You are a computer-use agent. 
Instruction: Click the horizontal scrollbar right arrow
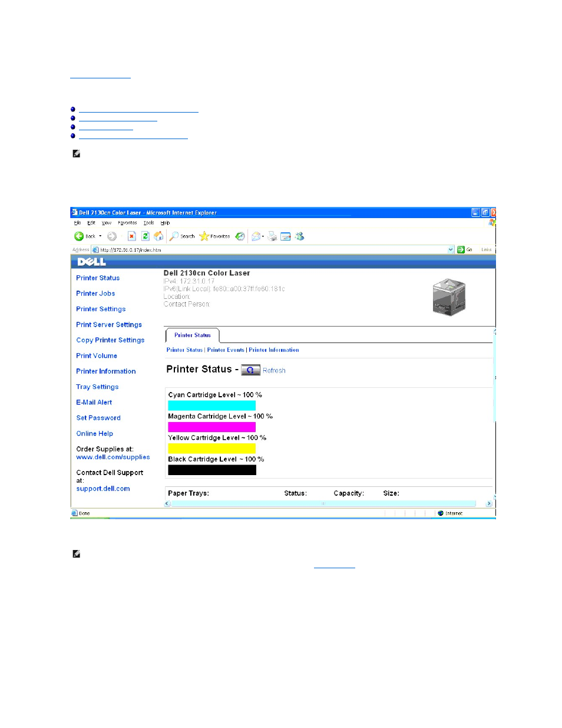click(489, 503)
